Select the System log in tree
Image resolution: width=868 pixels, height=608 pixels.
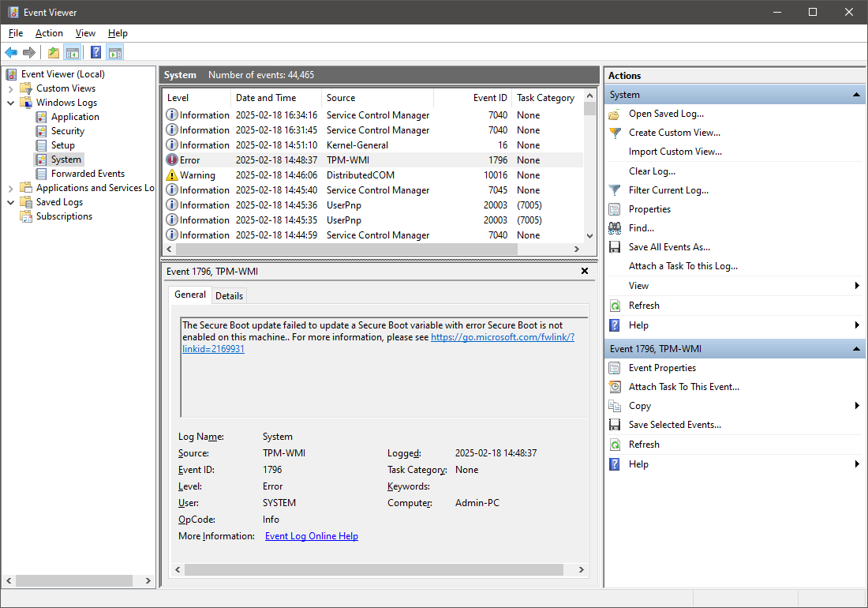pos(65,160)
